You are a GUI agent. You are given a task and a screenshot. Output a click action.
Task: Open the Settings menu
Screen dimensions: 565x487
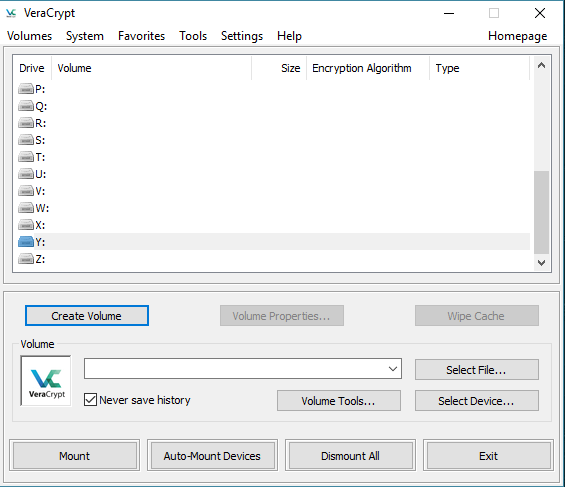click(x=242, y=36)
